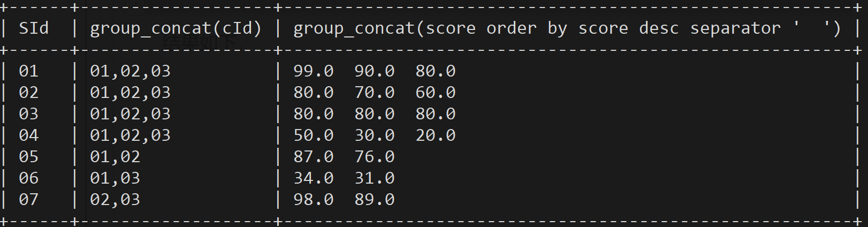Click the score value 87.0
Viewport: 868px width, 227px height.
click(x=314, y=156)
